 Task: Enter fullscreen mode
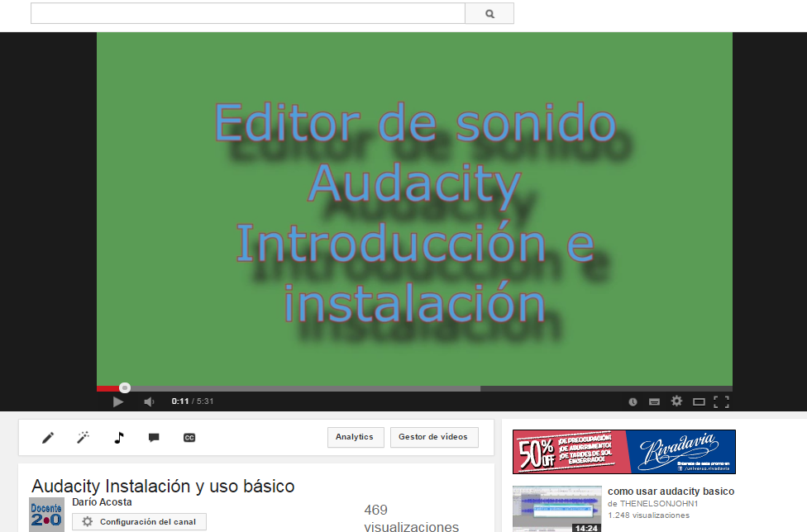pos(721,402)
